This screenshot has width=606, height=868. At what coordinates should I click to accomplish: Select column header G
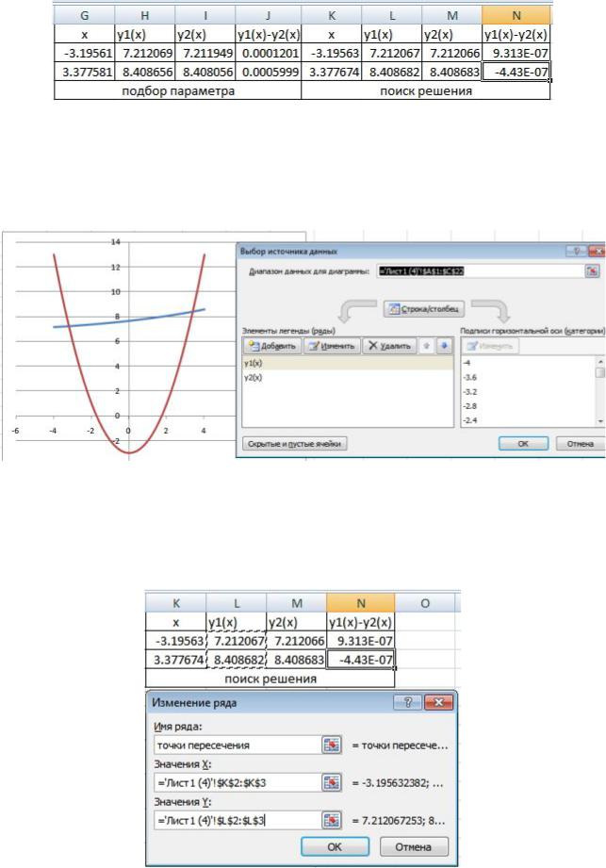coord(84,15)
